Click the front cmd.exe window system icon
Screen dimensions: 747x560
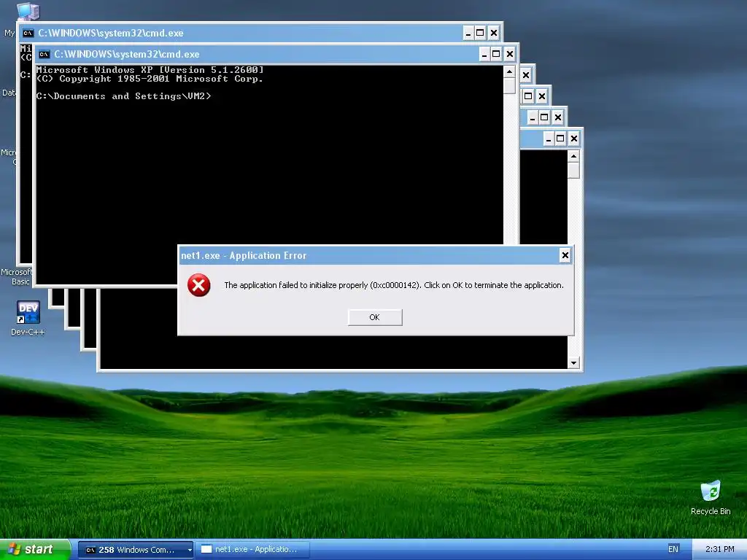pos(44,54)
